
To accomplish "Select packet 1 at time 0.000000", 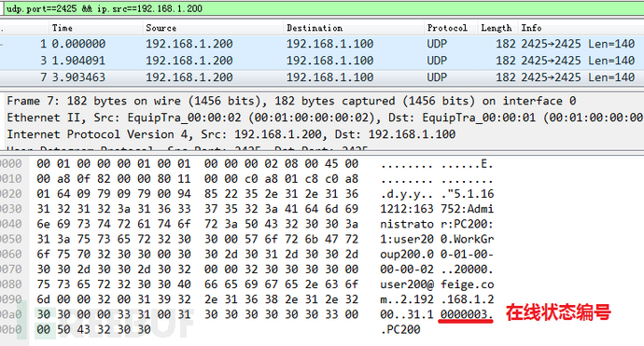I will click(x=322, y=44).
